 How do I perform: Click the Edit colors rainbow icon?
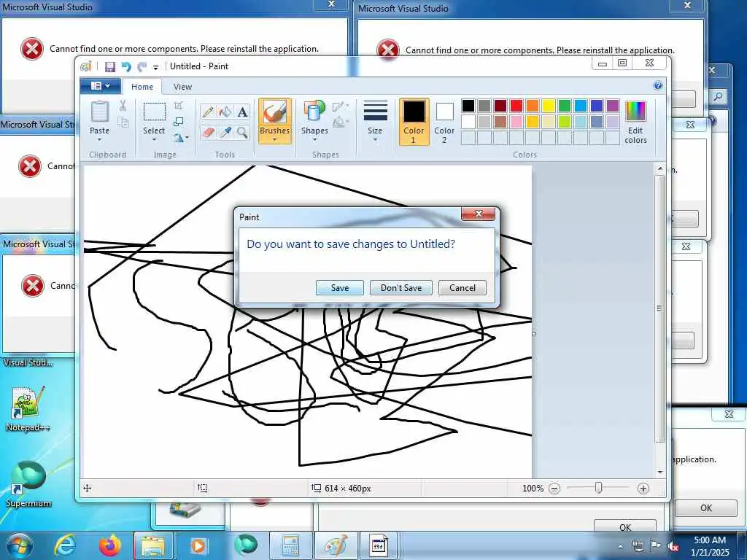pos(635,112)
